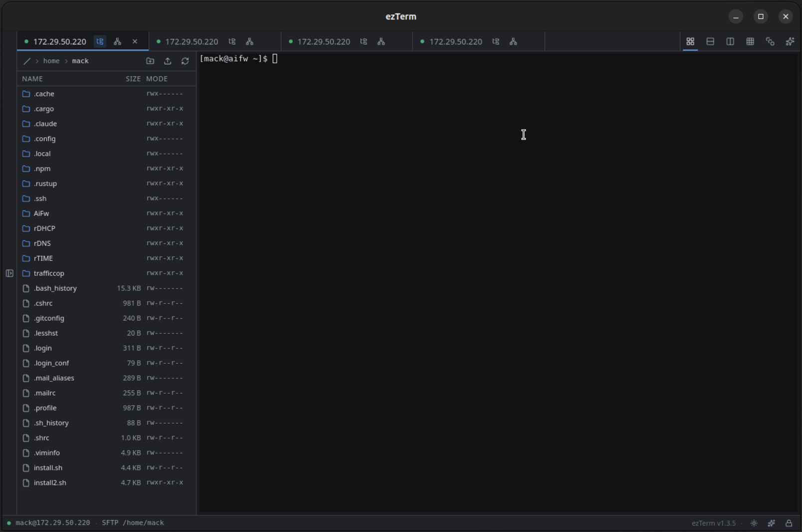Refresh the SFTP directory listing

click(x=185, y=61)
